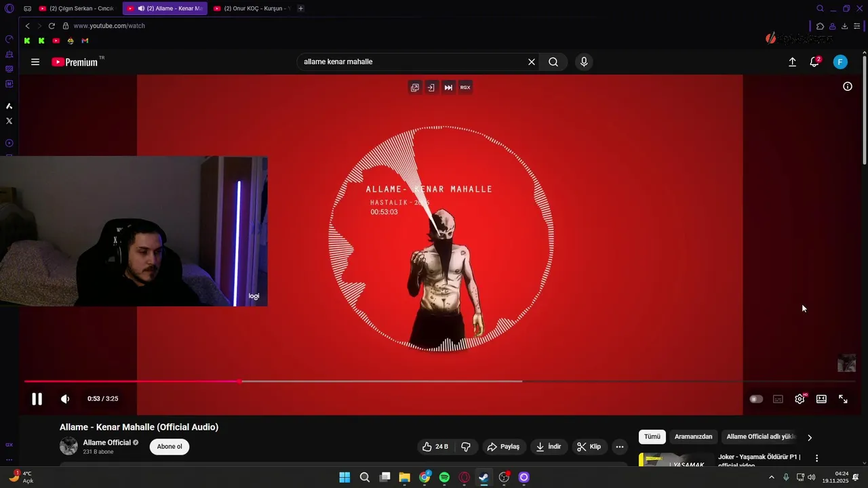868x488 pixels.
Task: Enter fullscreen mode
Action: click(x=843, y=399)
